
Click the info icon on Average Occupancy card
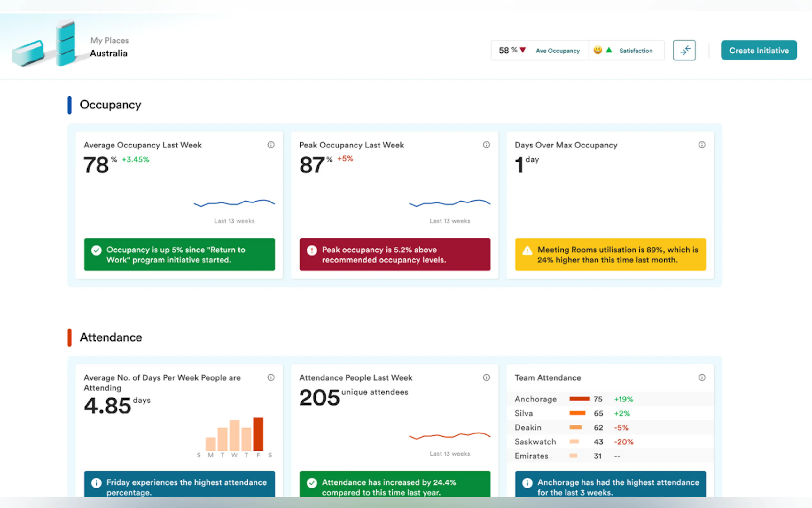[270, 145]
